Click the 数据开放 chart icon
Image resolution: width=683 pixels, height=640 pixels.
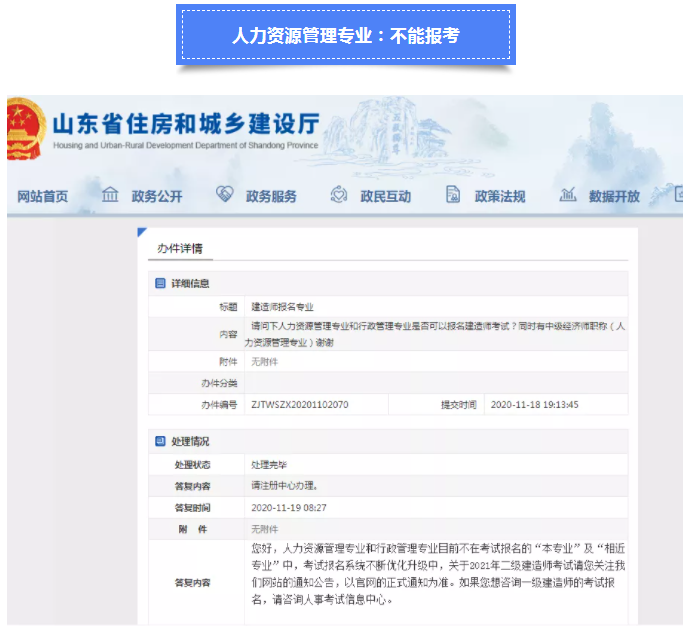(567, 194)
